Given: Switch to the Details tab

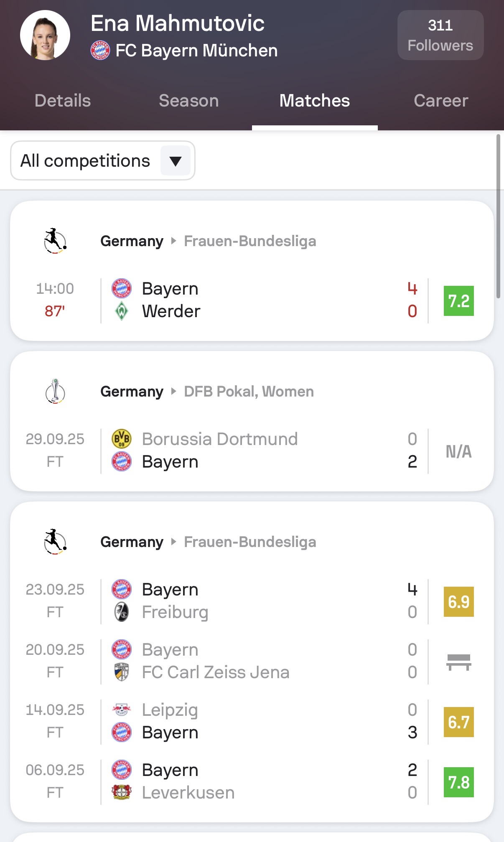Looking at the screenshot, I should tap(63, 101).
